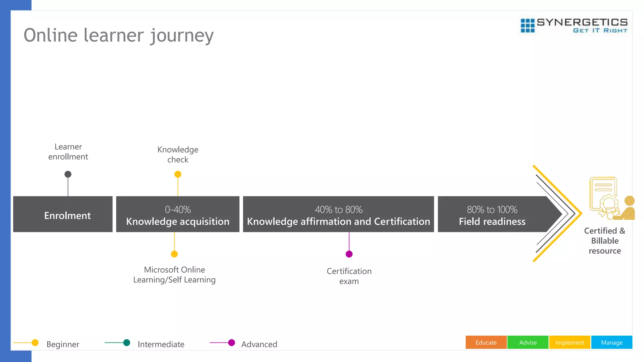Click the Learner enrollment label
The image size is (644, 362).
[x=68, y=152]
